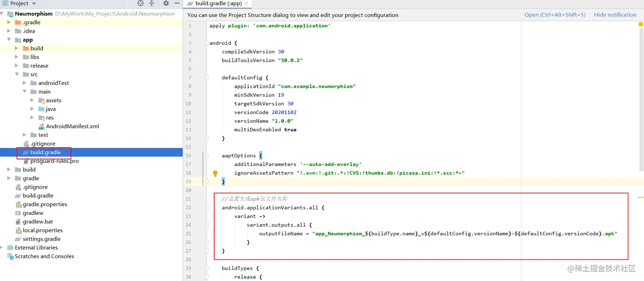Click the local.properties file icon

tap(18, 230)
